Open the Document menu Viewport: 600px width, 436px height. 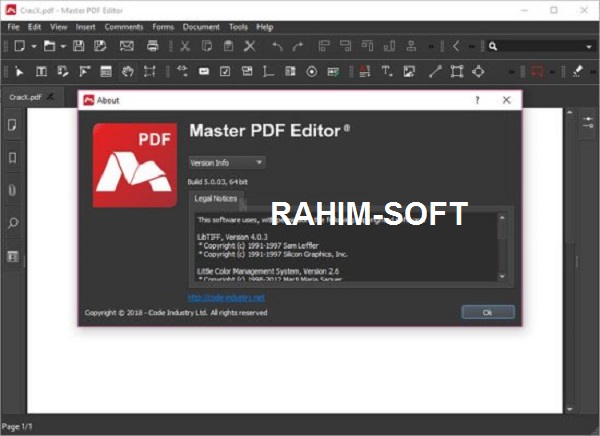tap(201, 27)
